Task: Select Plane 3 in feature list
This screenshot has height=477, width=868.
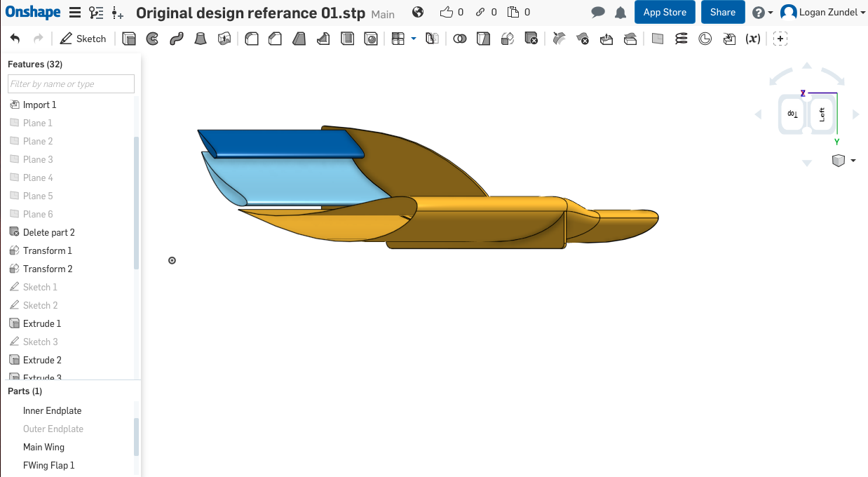Action: [x=38, y=159]
